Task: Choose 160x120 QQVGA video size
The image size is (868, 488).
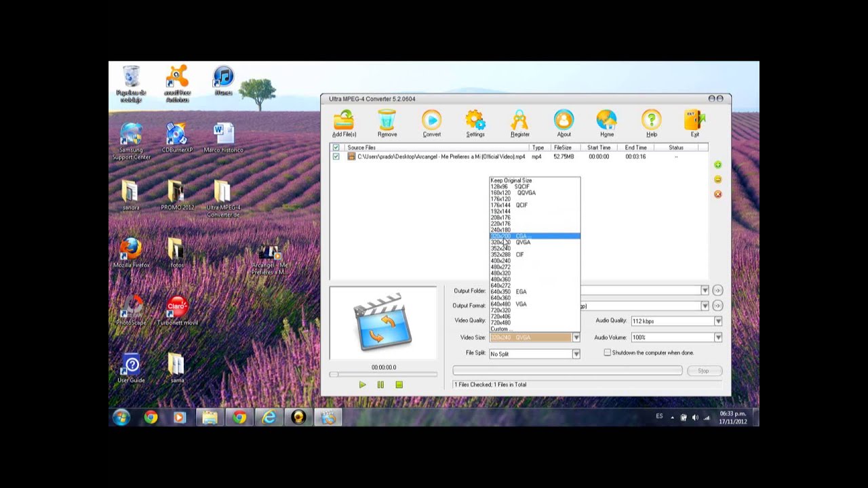Action: pos(535,192)
